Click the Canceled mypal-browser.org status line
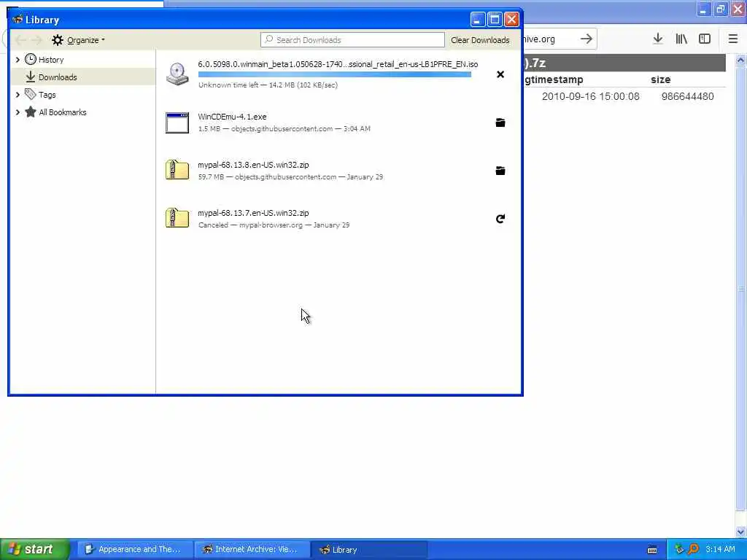The height and width of the screenshot is (560, 747). point(274,225)
